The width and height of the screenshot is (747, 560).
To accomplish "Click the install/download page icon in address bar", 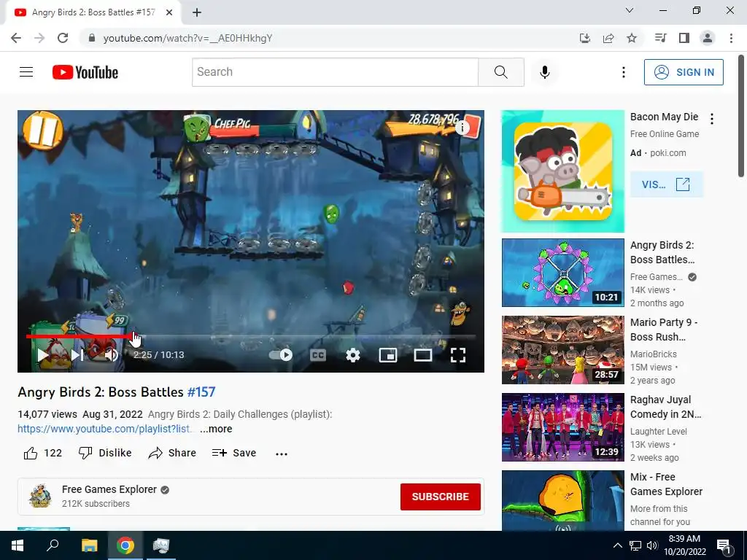I will click(x=585, y=38).
